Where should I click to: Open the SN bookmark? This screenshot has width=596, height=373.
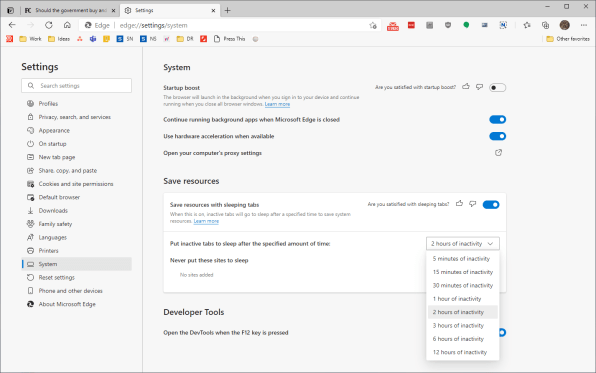point(125,39)
